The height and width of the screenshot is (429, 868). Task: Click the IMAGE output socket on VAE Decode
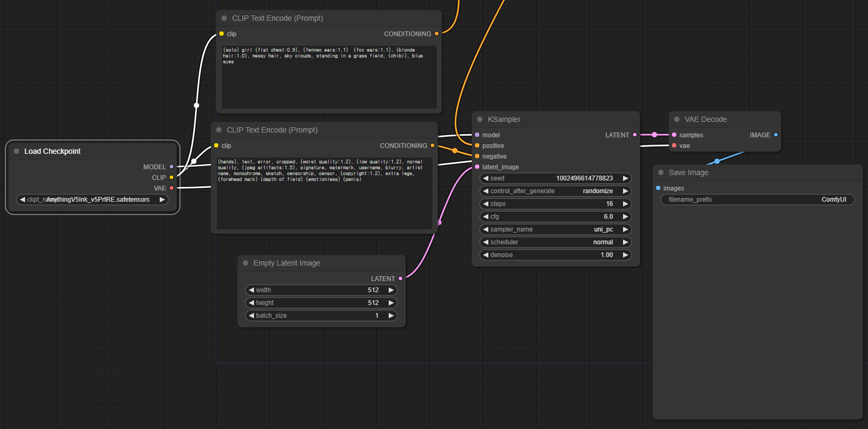pos(776,135)
